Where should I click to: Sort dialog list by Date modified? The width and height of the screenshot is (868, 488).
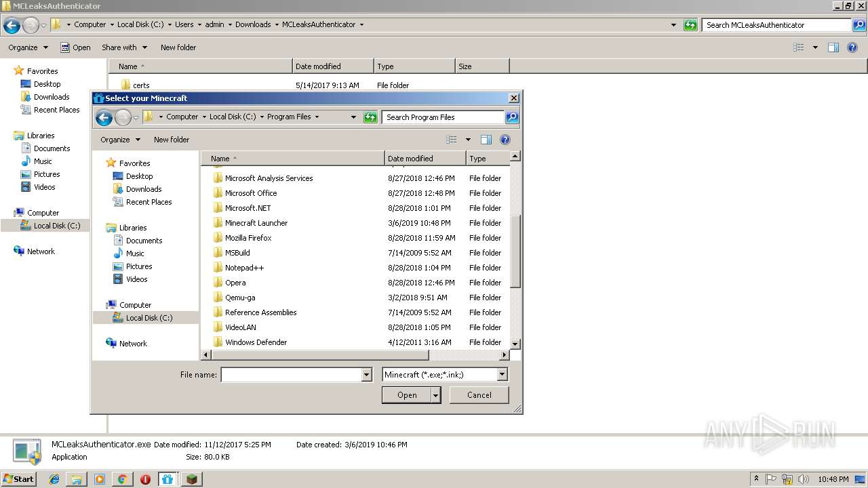click(425, 159)
